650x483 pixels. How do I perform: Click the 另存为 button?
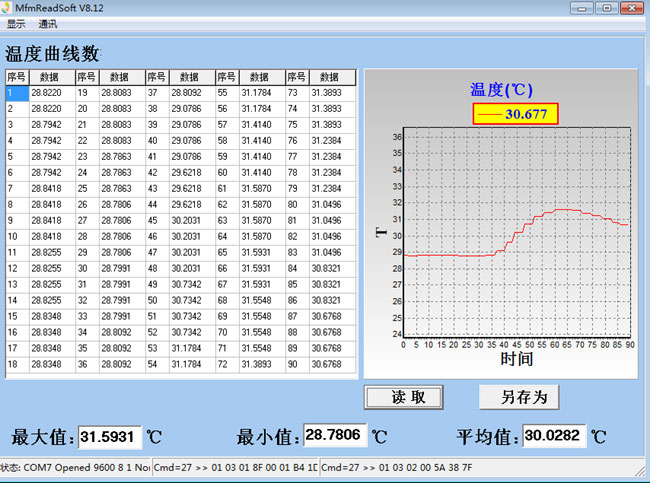[x=517, y=397]
